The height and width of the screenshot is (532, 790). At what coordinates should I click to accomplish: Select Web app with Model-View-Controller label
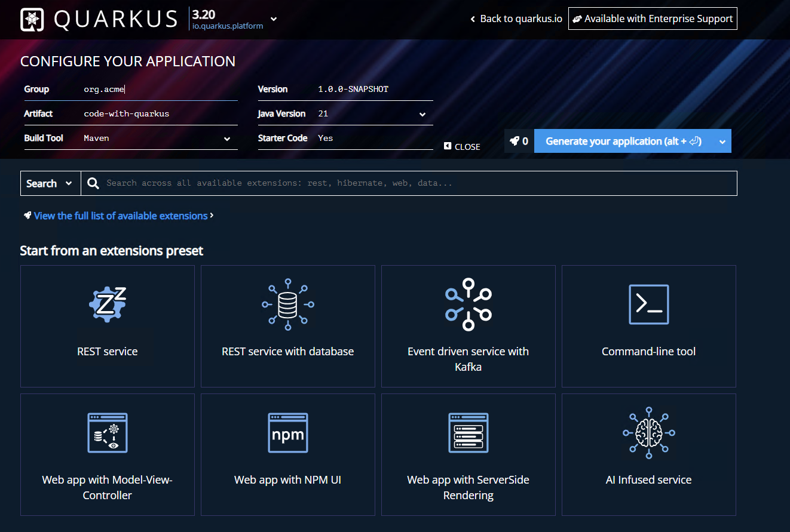click(x=108, y=487)
